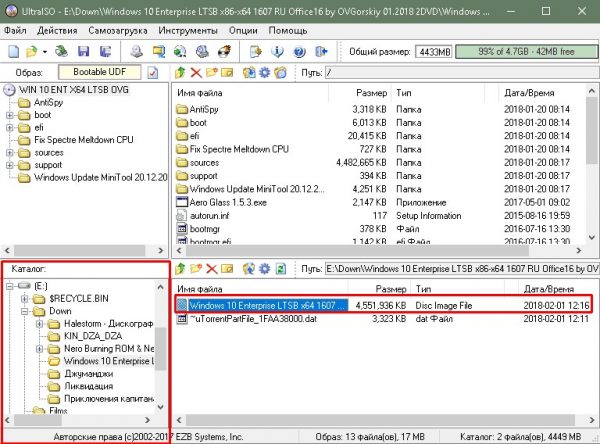Image resolution: width=600 pixels, height=444 pixels.
Task: Click the image Путь field showing /
Action: pos(462,72)
